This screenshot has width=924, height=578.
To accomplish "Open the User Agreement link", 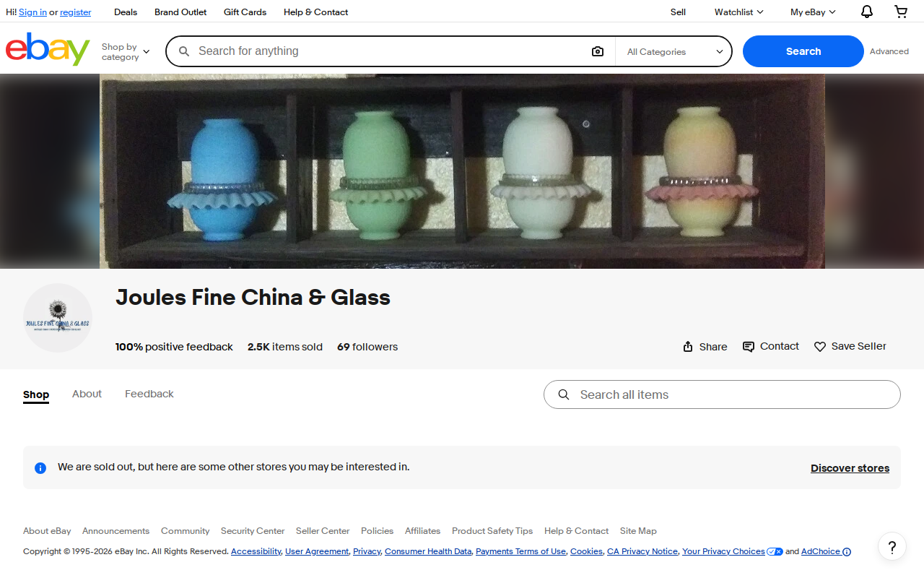I will [x=317, y=551].
